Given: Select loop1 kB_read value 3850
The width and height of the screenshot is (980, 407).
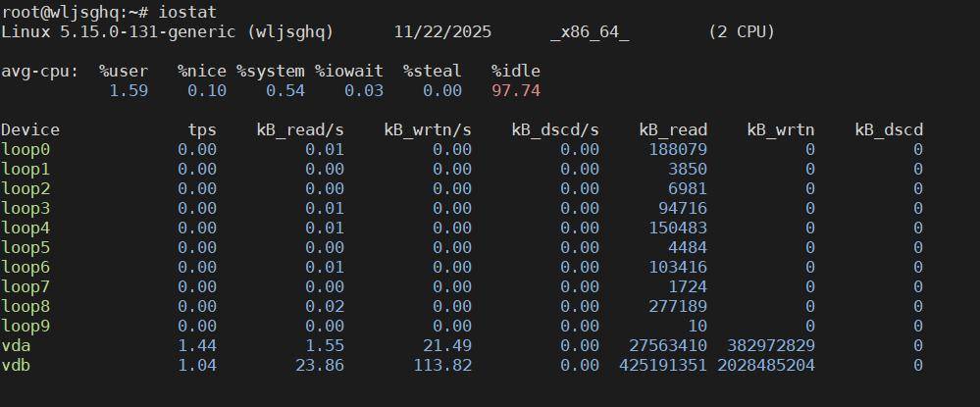Looking at the screenshot, I should click(x=688, y=170).
